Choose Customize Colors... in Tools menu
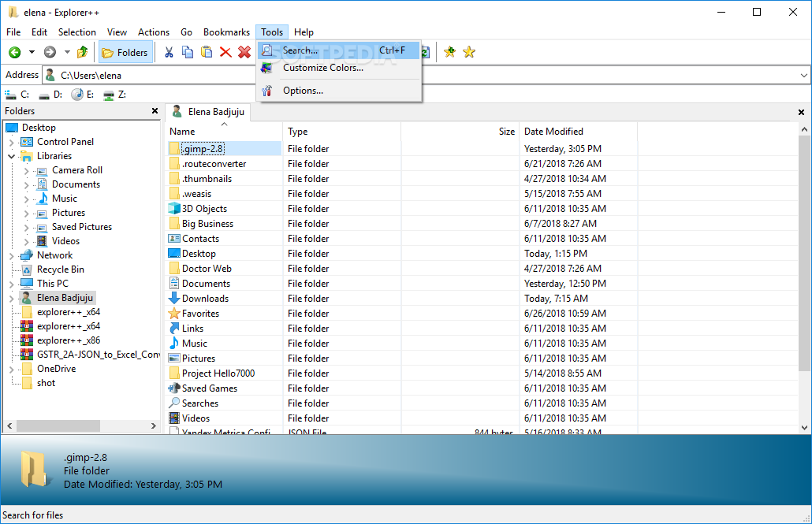The width and height of the screenshot is (812, 524). point(339,68)
